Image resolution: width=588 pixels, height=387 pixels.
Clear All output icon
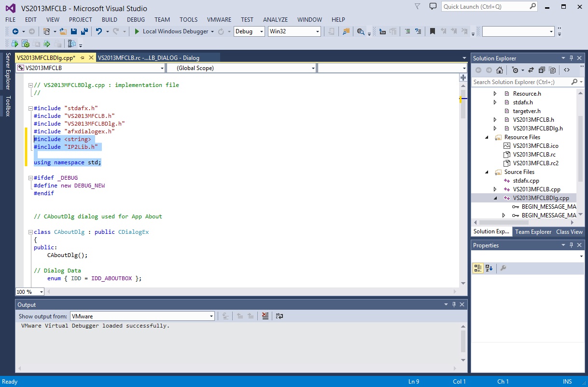click(265, 316)
